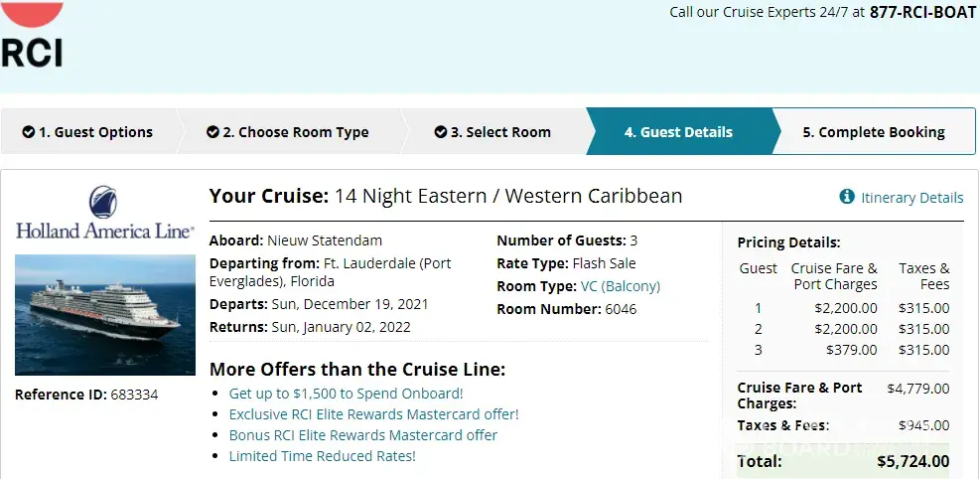980x479 pixels.
Task: Click Limited Time Reduced Rates link
Action: [x=322, y=456]
